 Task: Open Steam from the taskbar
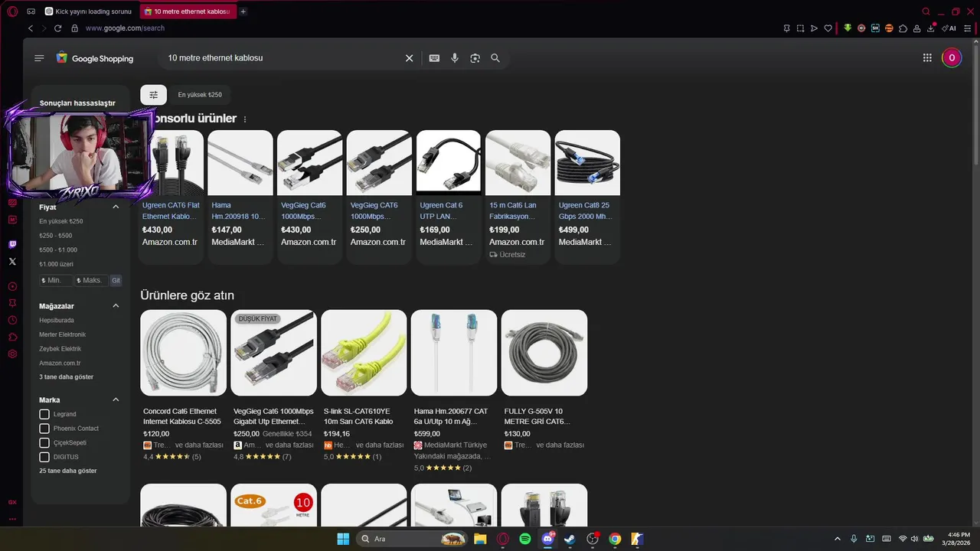tap(570, 539)
